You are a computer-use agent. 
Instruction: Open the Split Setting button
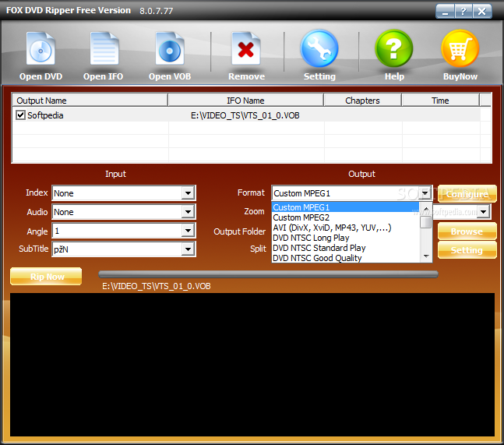coord(467,250)
